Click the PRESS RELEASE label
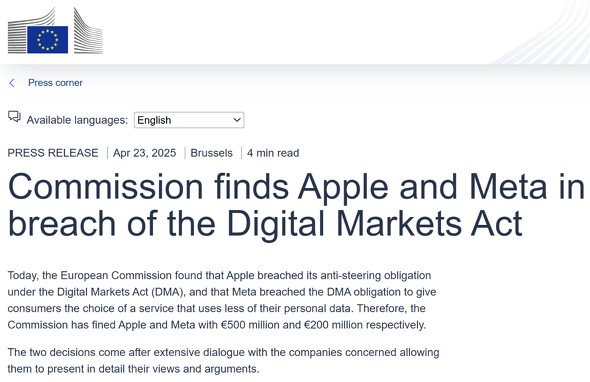Image resolution: width=590 pixels, height=382 pixels. 53,153
